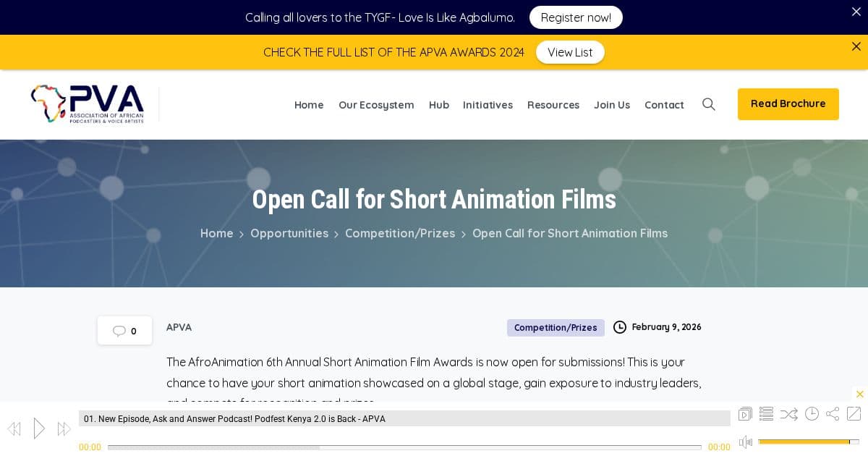Open the player playlist list icon
The image size is (868, 456).
click(x=767, y=414)
